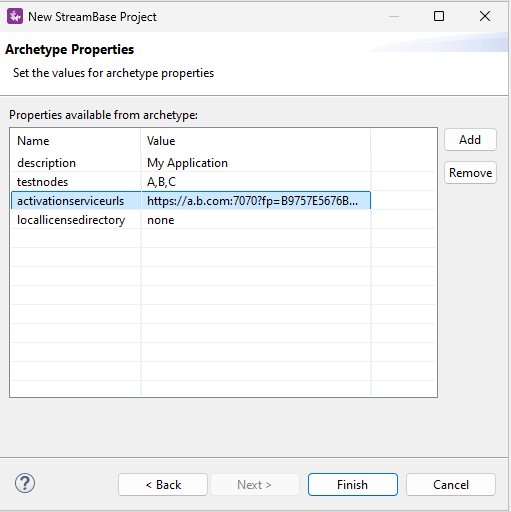This screenshot has width=511, height=512.
Task: Click the disabled Next button
Action: coord(254,485)
